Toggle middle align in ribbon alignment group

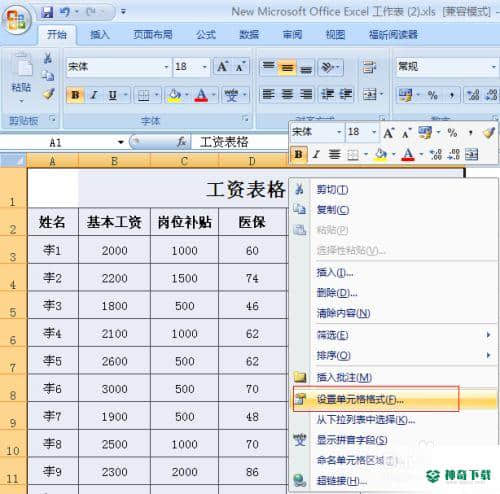point(287,67)
